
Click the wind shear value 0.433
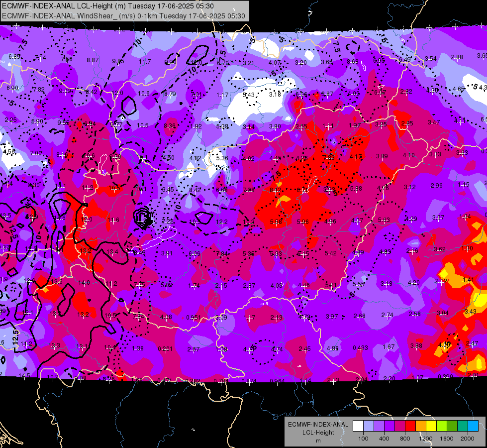click(x=360, y=347)
